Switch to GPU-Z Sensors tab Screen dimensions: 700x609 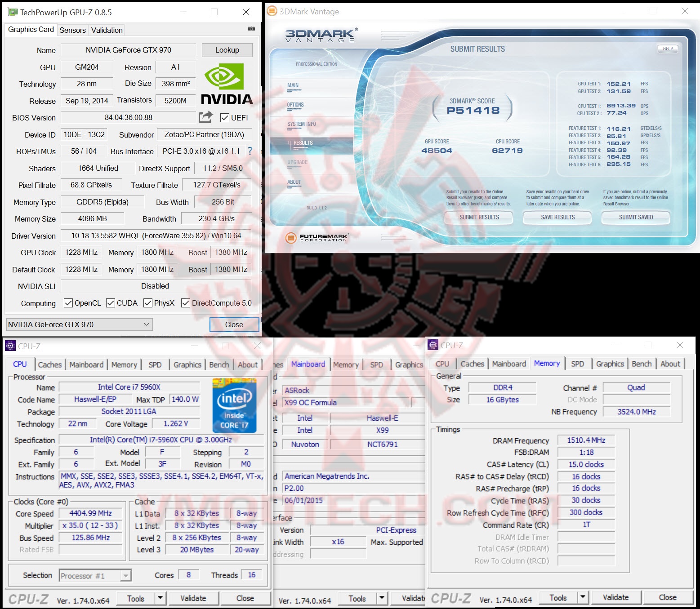72,30
